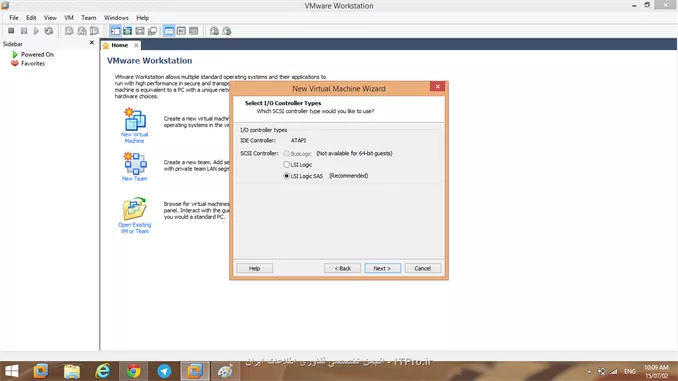The height and width of the screenshot is (381, 678).
Task: Select the LSI Logic SAS radio button
Action: 286,176
